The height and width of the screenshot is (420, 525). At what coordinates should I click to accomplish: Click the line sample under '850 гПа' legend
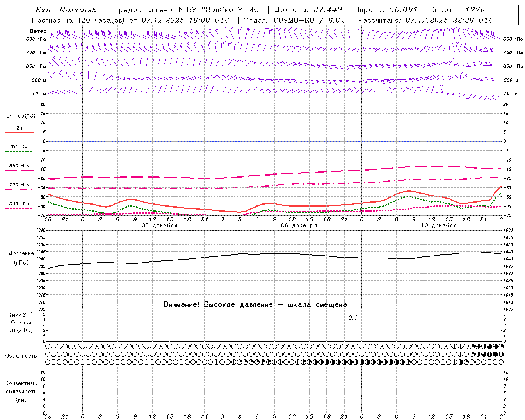point(18,171)
